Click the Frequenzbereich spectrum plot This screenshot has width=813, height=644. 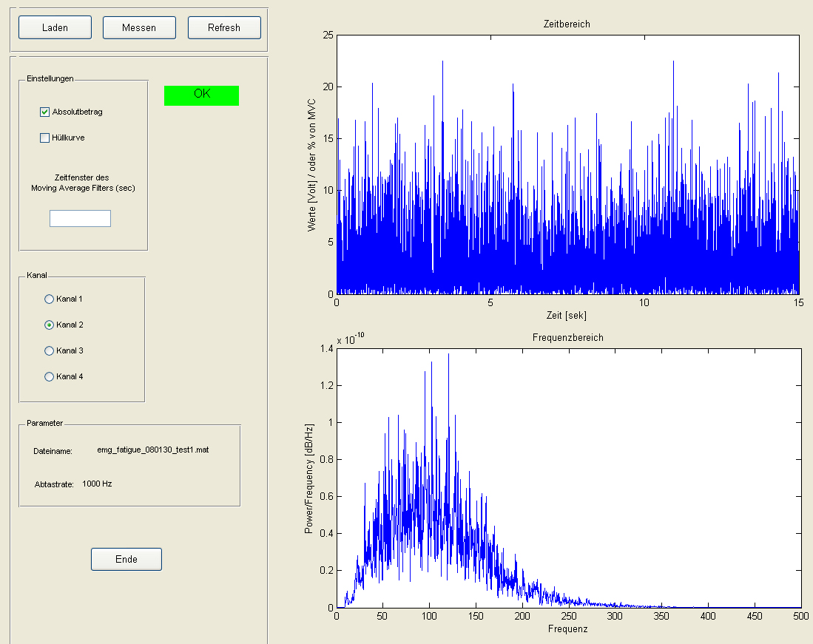[x=567, y=478]
